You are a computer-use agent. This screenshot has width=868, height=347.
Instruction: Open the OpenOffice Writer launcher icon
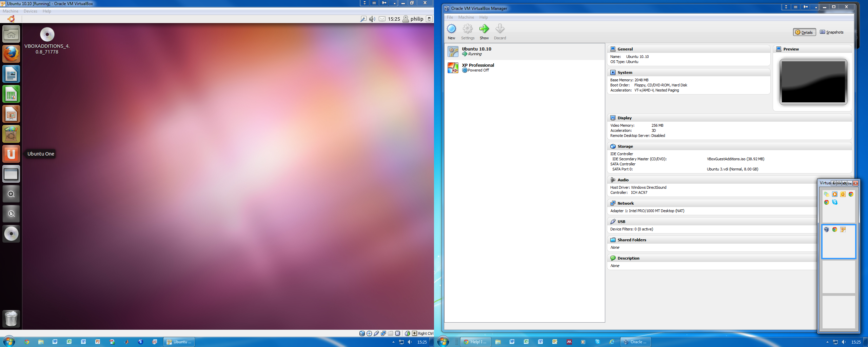click(x=11, y=74)
